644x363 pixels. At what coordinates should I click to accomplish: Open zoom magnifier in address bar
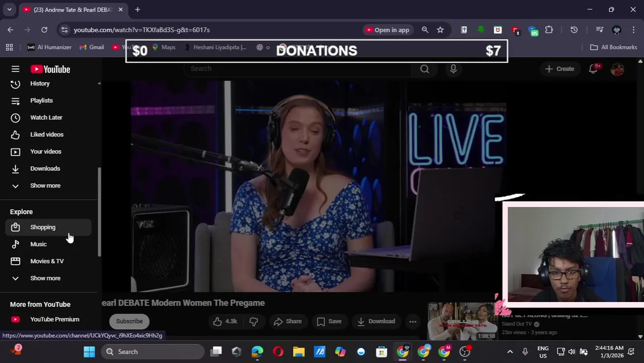[x=425, y=30]
